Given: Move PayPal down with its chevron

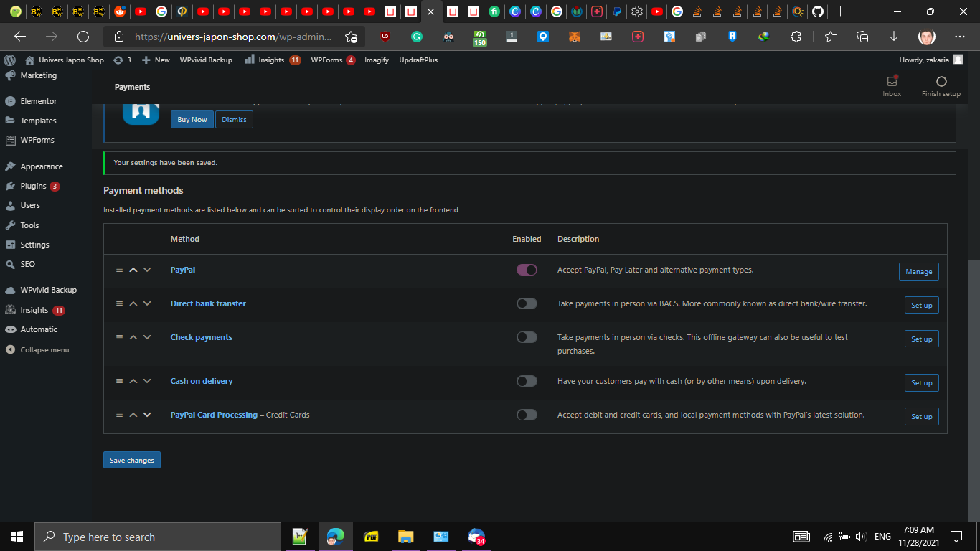Looking at the screenshot, I should pos(147,270).
